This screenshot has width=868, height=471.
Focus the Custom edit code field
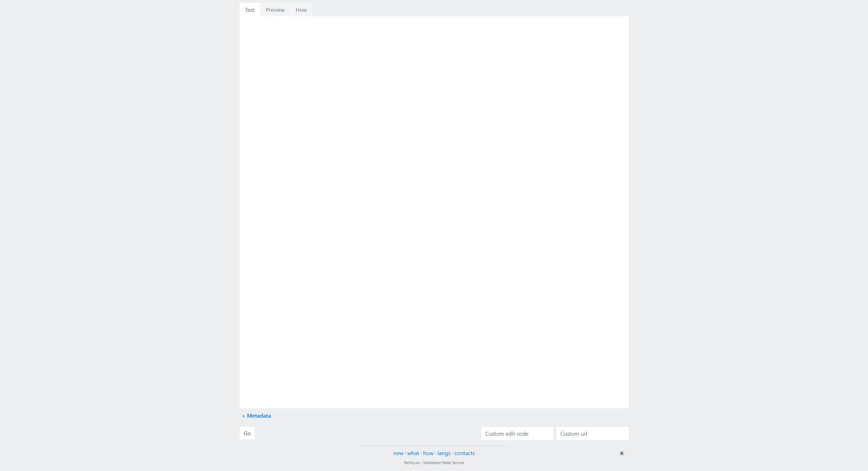coord(517,434)
